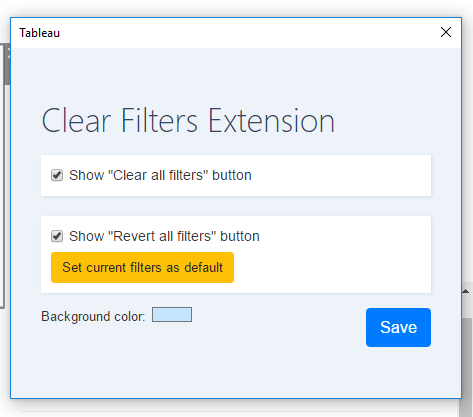This screenshot has height=417, width=473.
Task: Click the scroll up arrow behind dialog
Action: tap(466, 291)
